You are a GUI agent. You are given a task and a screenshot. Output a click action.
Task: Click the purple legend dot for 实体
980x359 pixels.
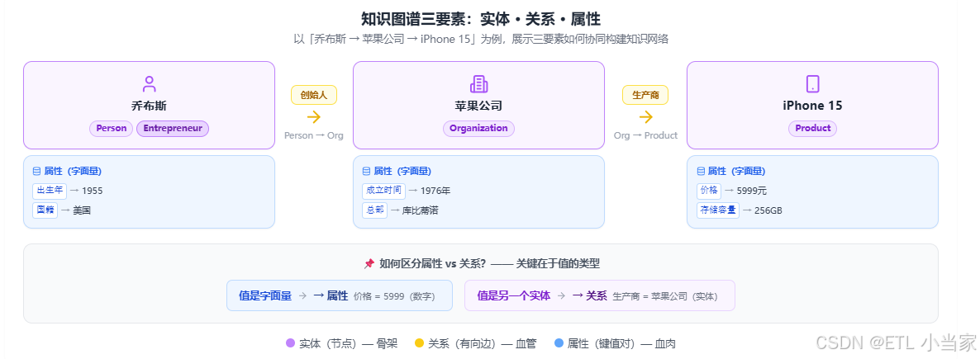(x=290, y=342)
